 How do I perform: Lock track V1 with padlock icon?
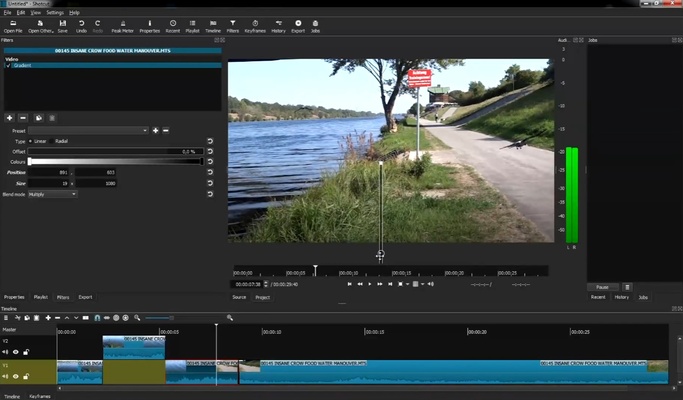pos(26,376)
